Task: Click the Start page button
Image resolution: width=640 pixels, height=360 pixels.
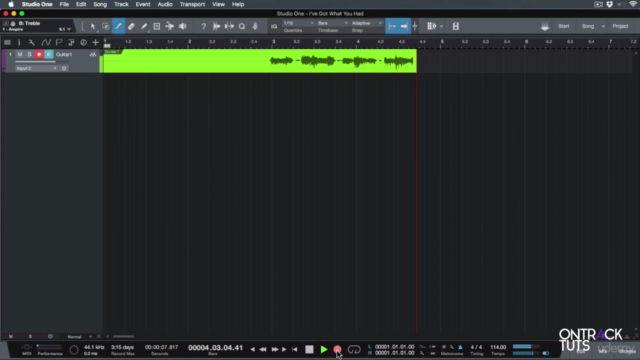Action: coord(564,26)
